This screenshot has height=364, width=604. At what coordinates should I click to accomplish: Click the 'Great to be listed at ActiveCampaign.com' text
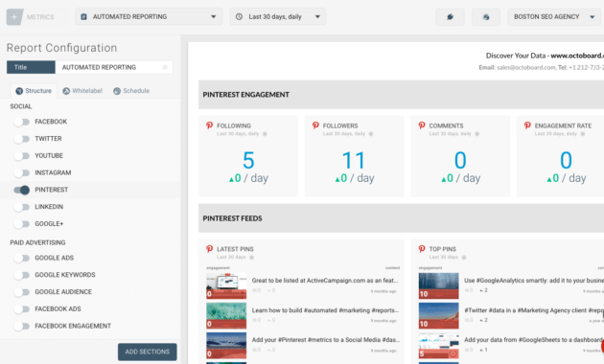(325, 281)
